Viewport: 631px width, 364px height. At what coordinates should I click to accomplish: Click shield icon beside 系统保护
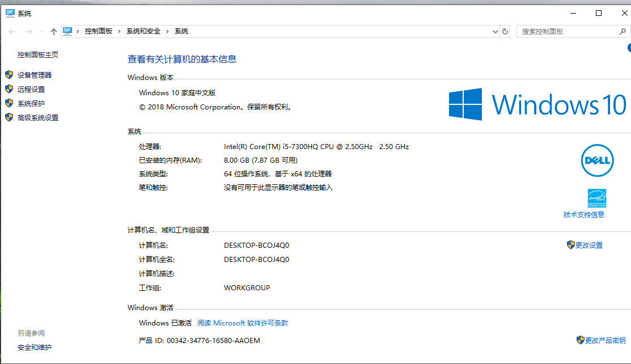point(9,103)
